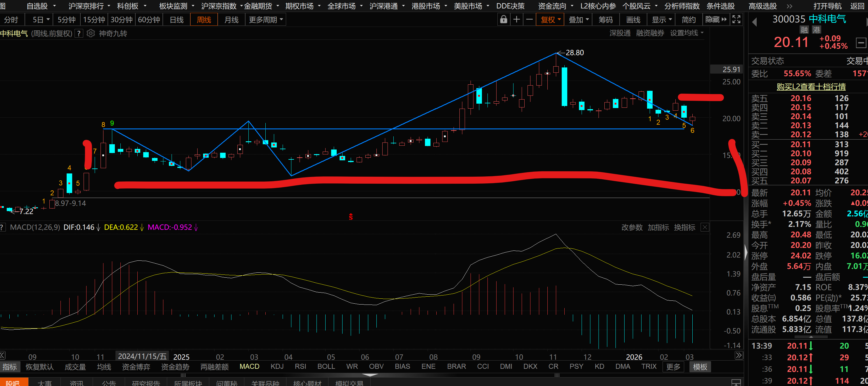Click the question mark help icon beside 周线前复权
Image resolution: width=868 pixels, height=386 pixels.
(x=79, y=33)
